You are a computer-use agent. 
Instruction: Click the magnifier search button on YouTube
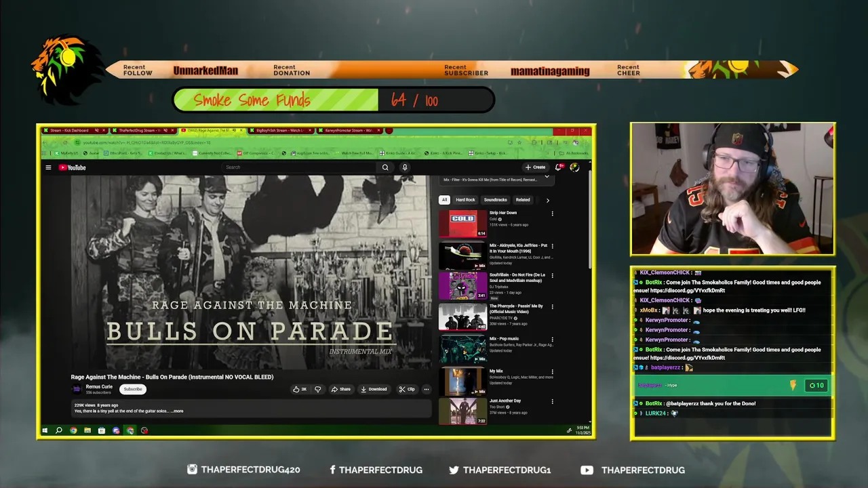(385, 167)
